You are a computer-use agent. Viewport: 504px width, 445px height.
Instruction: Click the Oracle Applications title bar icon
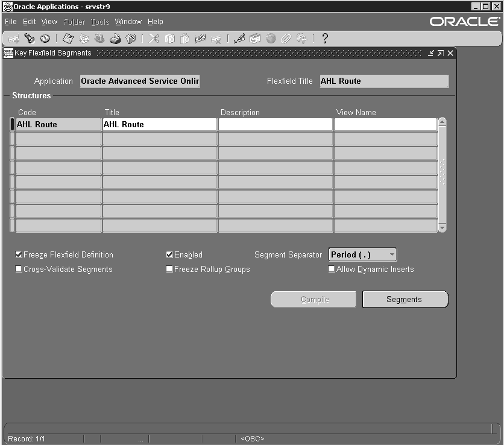point(8,7)
